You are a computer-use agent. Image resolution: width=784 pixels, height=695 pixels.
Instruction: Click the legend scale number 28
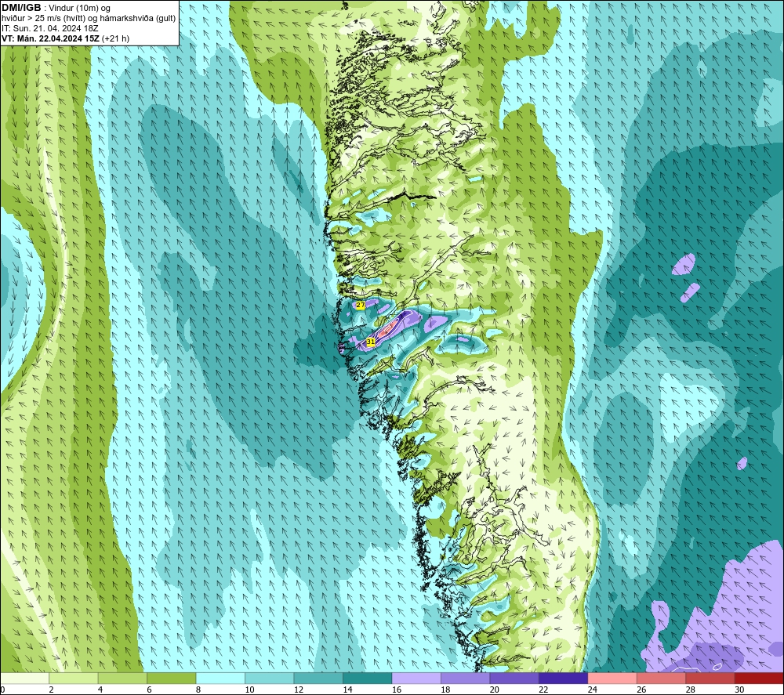pyautogui.click(x=691, y=690)
